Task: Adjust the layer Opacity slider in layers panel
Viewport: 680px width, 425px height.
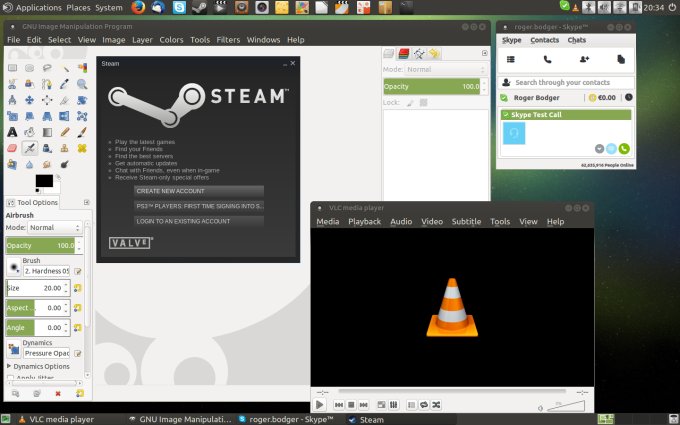Action: 432,86
